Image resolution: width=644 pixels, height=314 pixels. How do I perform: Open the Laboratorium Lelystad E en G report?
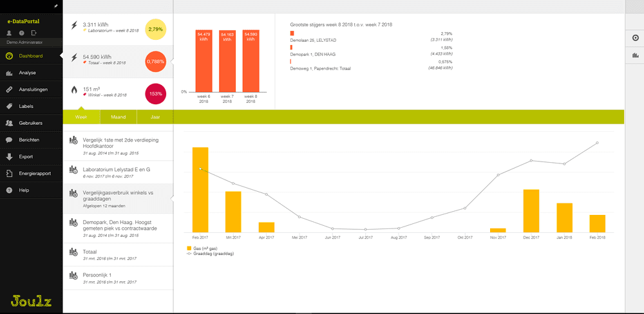point(116,169)
